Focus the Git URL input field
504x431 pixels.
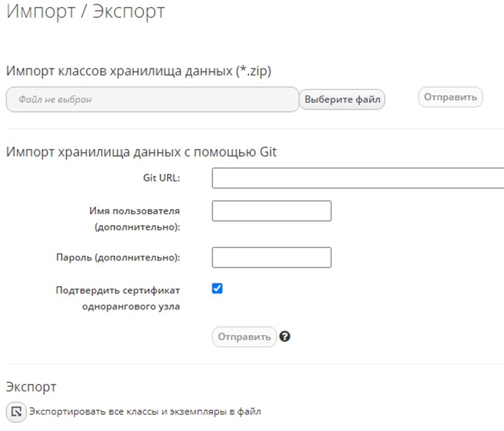point(357,178)
